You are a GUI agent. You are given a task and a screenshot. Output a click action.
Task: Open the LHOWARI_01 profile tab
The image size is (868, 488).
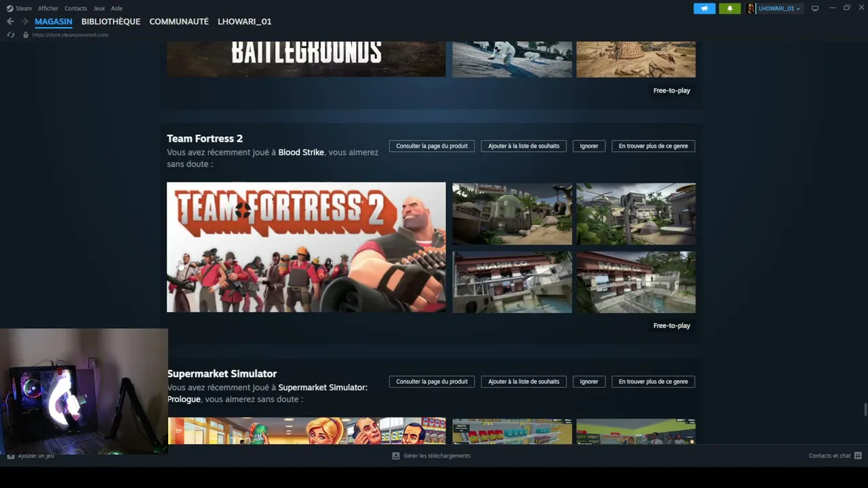[244, 22]
